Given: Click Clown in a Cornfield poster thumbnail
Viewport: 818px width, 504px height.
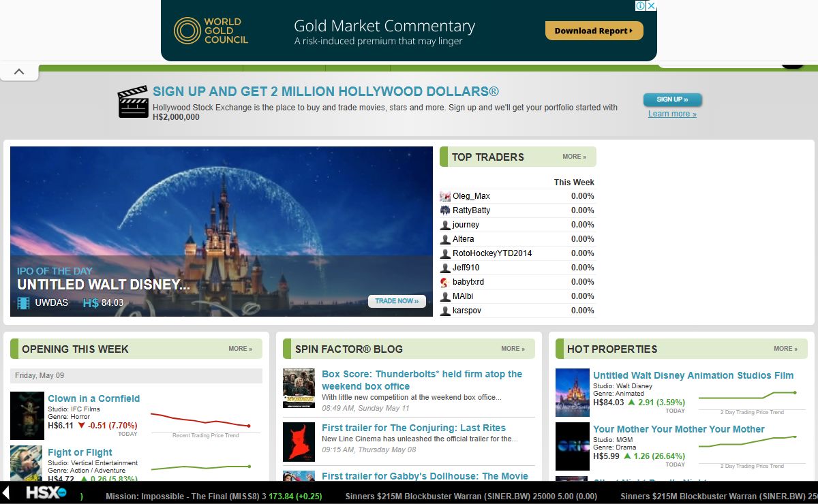Looking at the screenshot, I should pos(27,415).
